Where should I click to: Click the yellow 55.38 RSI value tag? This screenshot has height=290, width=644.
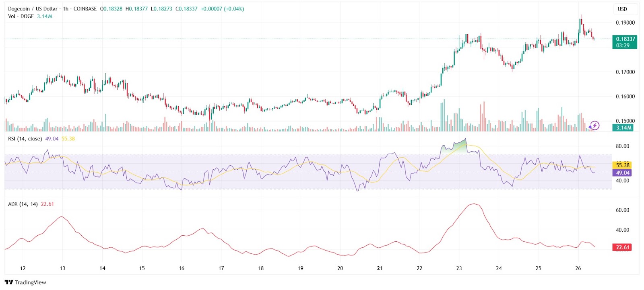point(622,165)
